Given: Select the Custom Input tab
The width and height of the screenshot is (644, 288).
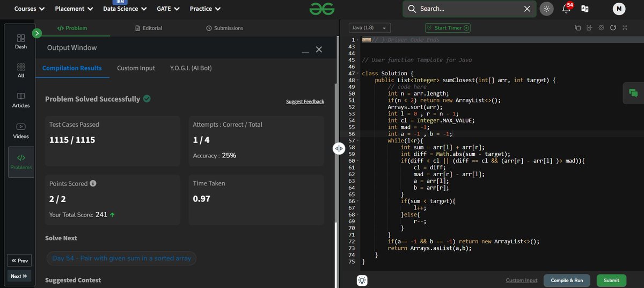Looking at the screenshot, I should click(136, 68).
